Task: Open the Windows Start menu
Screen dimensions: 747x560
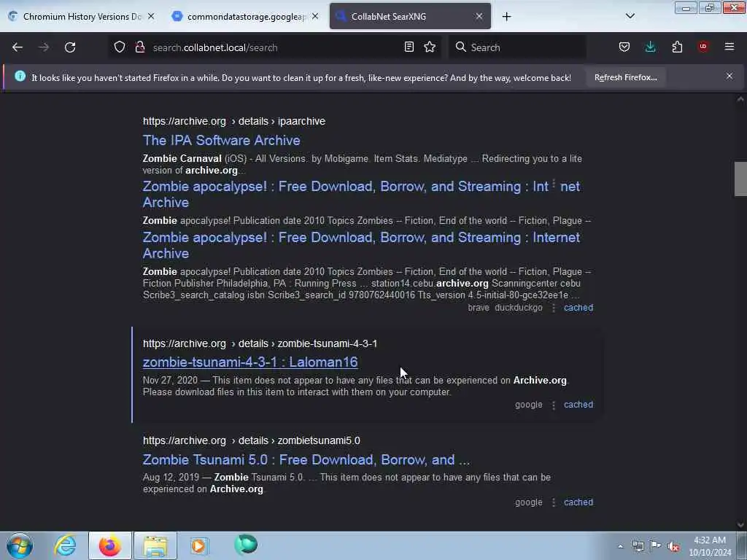Action: pyautogui.click(x=20, y=545)
